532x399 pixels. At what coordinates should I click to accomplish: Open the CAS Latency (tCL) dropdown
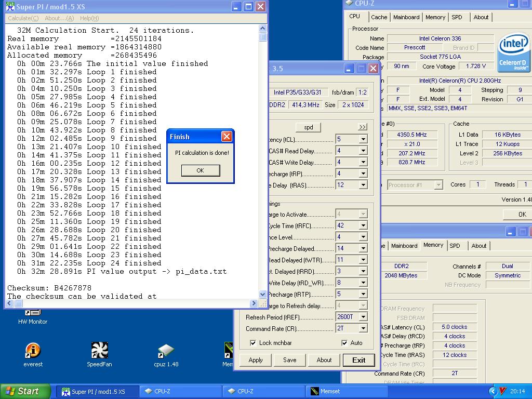pos(363,139)
